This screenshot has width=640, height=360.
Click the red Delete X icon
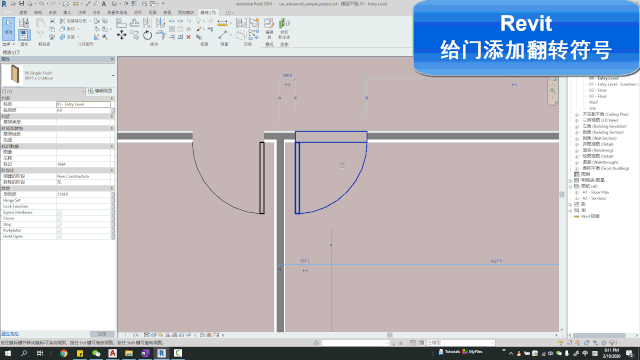click(189, 37)
